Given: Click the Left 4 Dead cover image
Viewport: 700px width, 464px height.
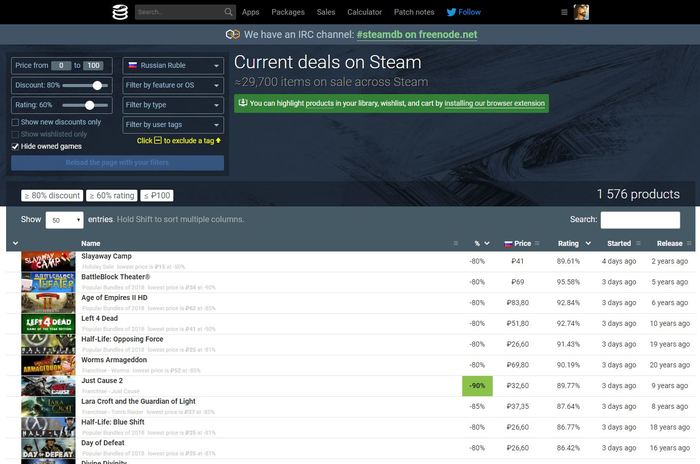Looking at the screenshot, I should tap(49, 323).
